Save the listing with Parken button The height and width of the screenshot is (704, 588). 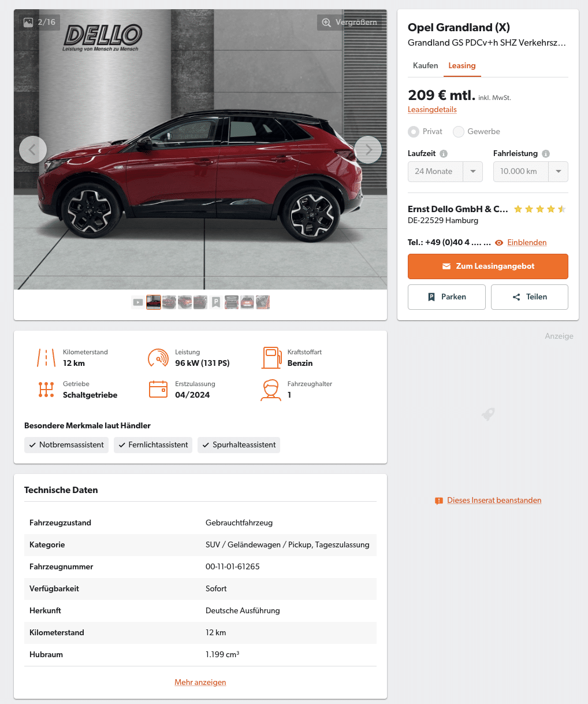tap(446, 297)
